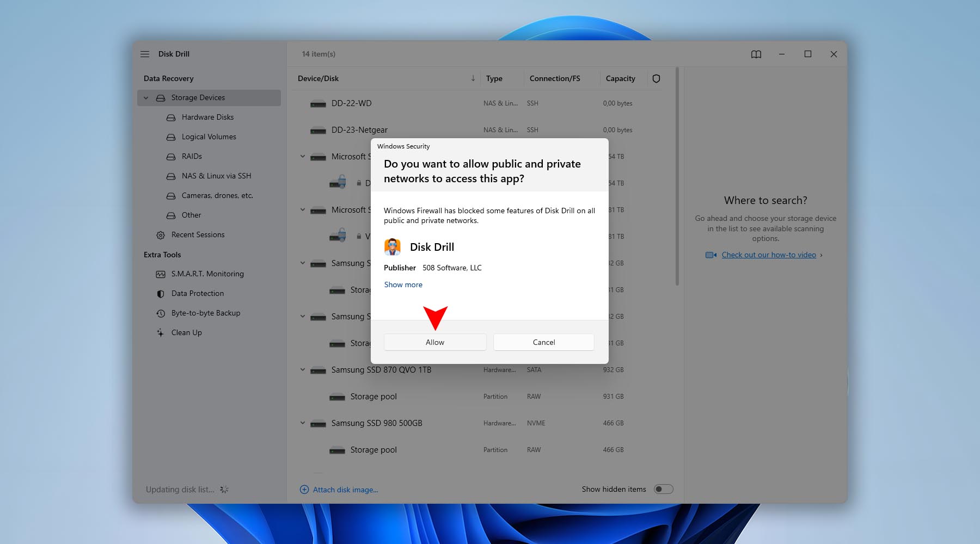
Task: Click the sort arrow in Device/Disk header
Action: (473, 78)
